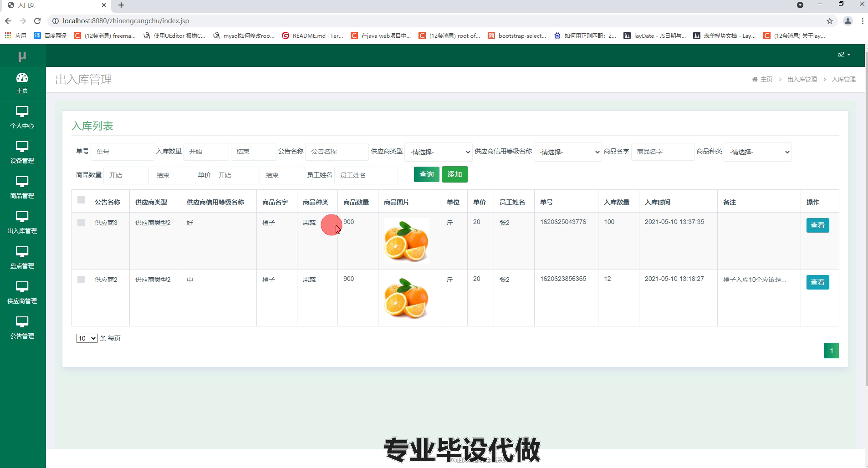
Task: Open bootstrap-select bookmark
Action: pos(517,36)
